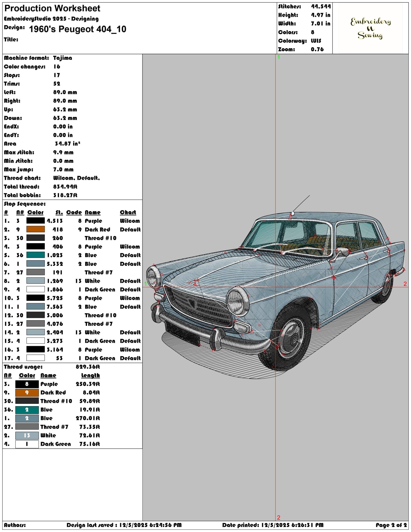Click the "St." column header
Image resolution: width=411 pixels, height=532 pixels.
(59, 212)
